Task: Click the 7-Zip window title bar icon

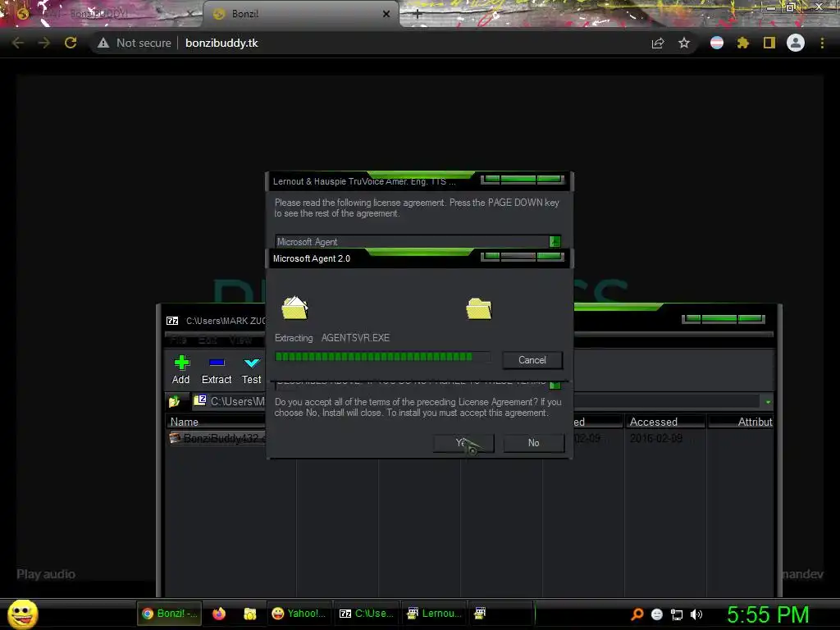Action: click(x=172, y=321)
